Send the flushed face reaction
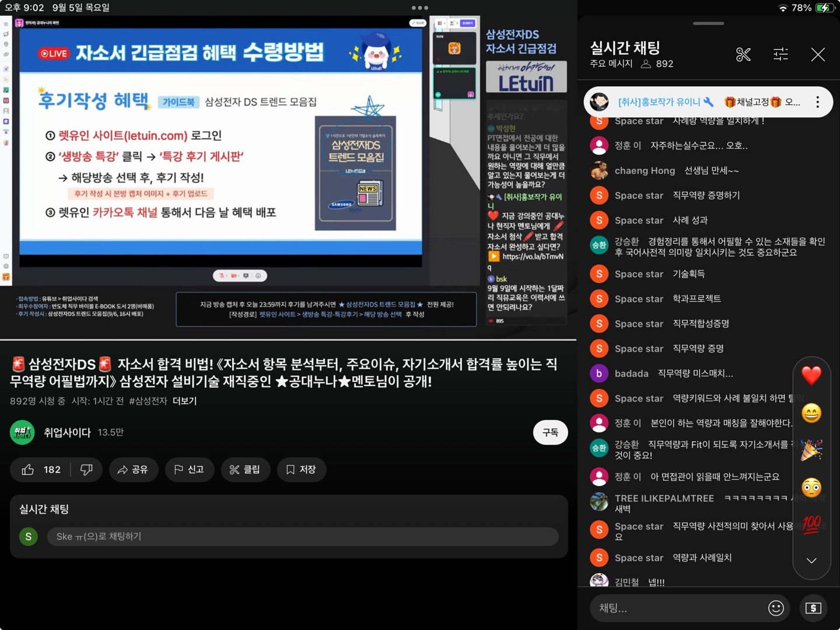The width and height of the screenshot is (840, 630). point(811,488)
